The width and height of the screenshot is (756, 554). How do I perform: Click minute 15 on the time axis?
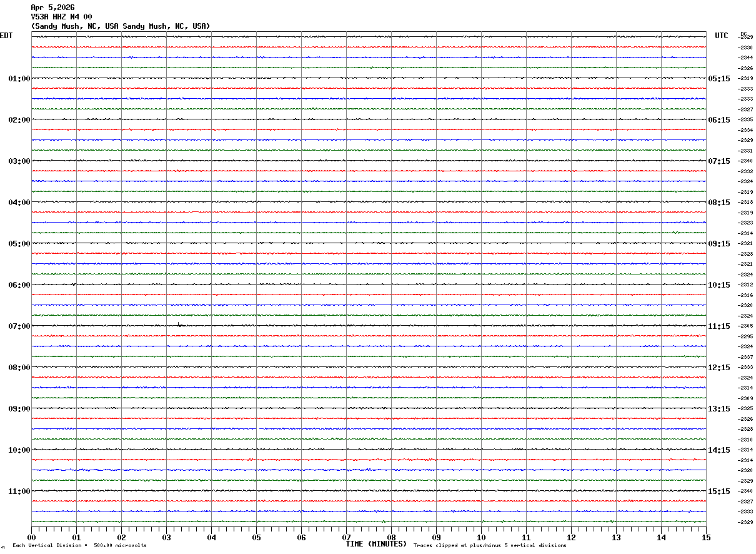706,537
